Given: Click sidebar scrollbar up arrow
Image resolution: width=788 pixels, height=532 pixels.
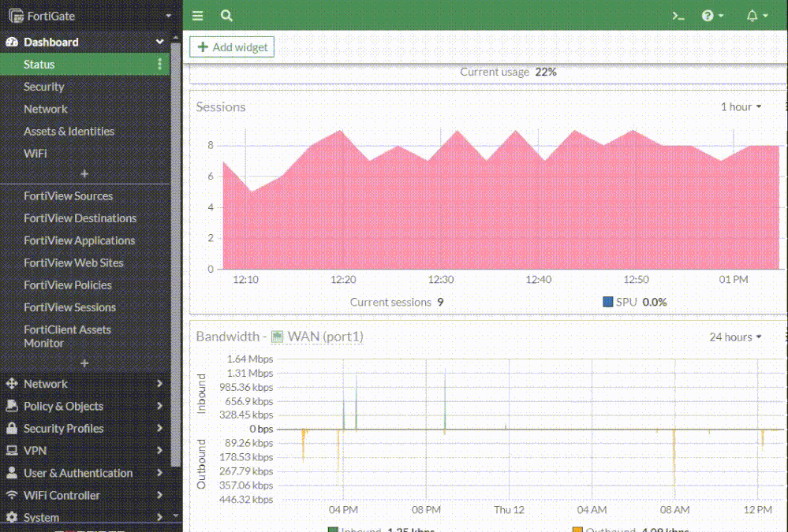Looking at the screenshot, I should click(x=175, y=38).
